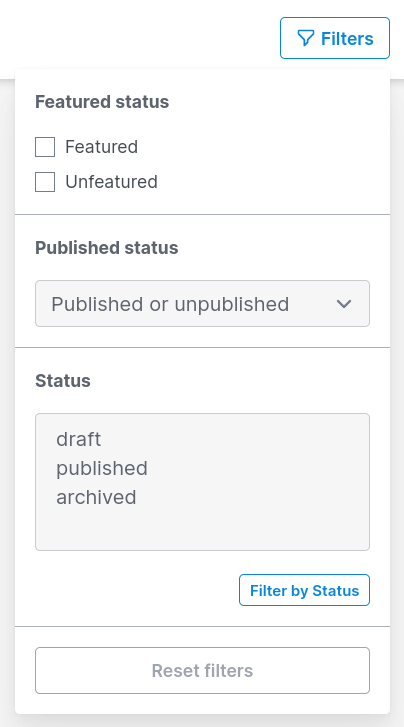
Task: Click the chevron arrow in Published status select
Action: pyautogui.click(x=344, y=304)
